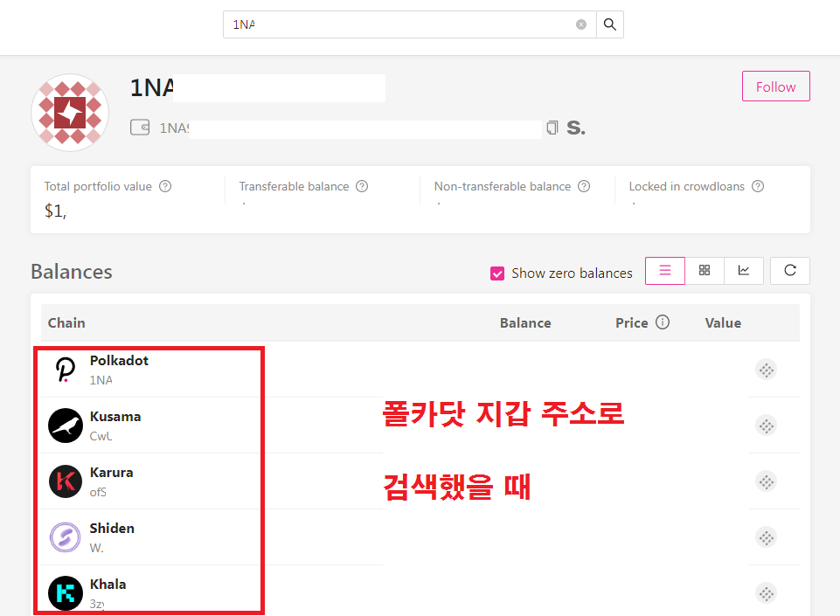The image size is (840, 616).
Task: Click the Khala row details icon
Action: click(x=766, y=593)
